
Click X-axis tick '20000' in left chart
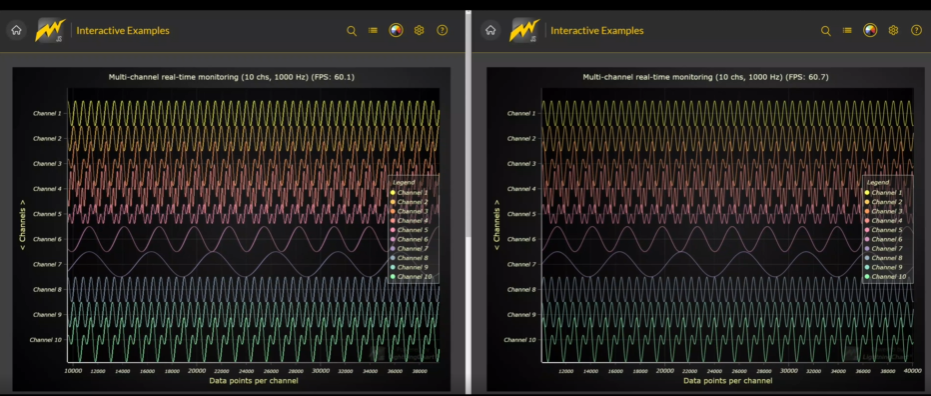tap(197, 370)
